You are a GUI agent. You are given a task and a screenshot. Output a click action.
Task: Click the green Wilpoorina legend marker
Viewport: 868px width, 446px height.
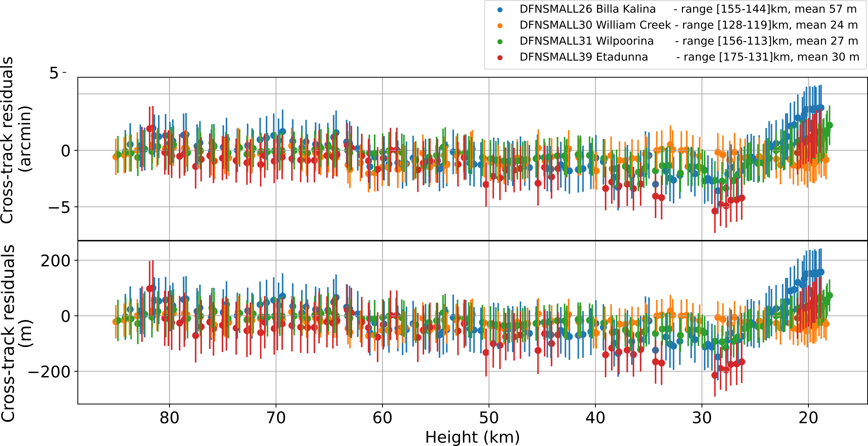500,42
